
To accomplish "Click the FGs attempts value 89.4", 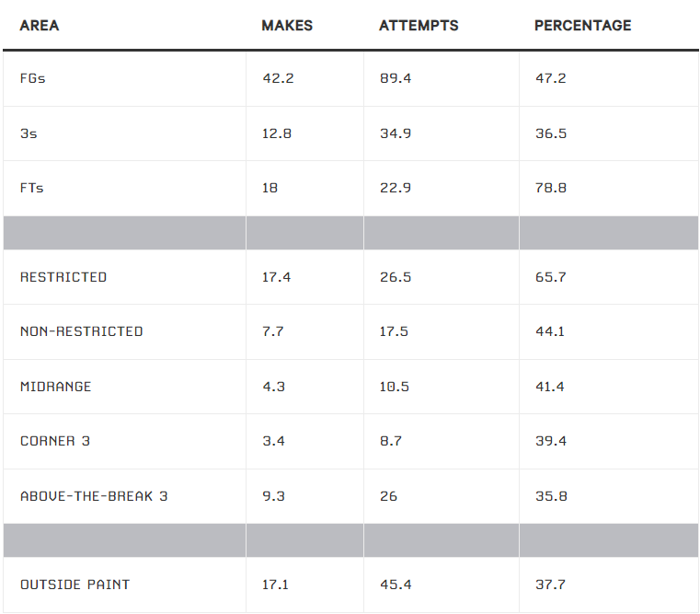I will point(396,78).
